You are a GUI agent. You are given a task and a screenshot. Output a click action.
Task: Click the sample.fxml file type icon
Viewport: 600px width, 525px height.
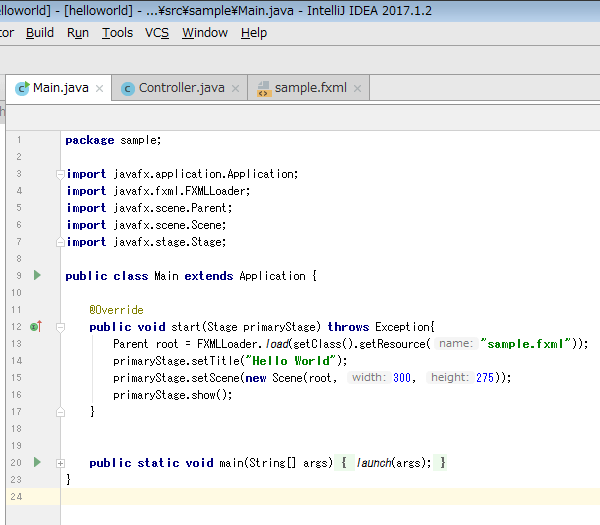tap(264, 89)
